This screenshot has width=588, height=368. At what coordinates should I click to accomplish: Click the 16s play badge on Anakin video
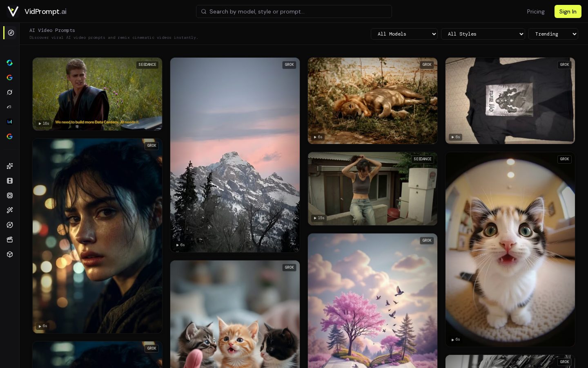[x=44, y=123]
